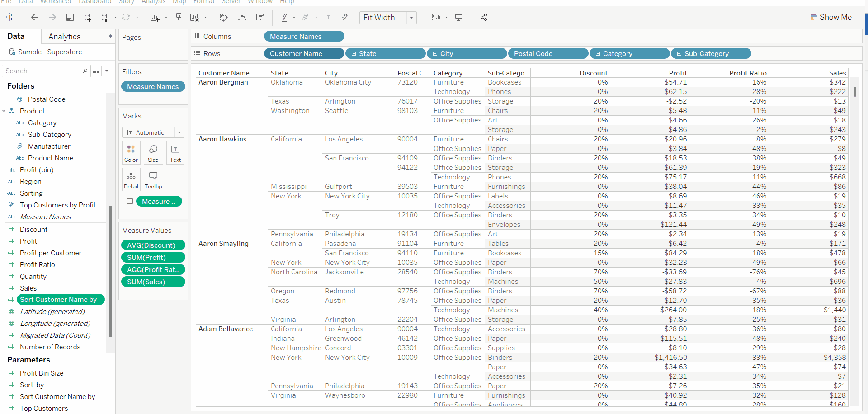868x414 pixels.
Task: Expand the Sub-Category pill on Rows
Action: (x=679, y=54)
